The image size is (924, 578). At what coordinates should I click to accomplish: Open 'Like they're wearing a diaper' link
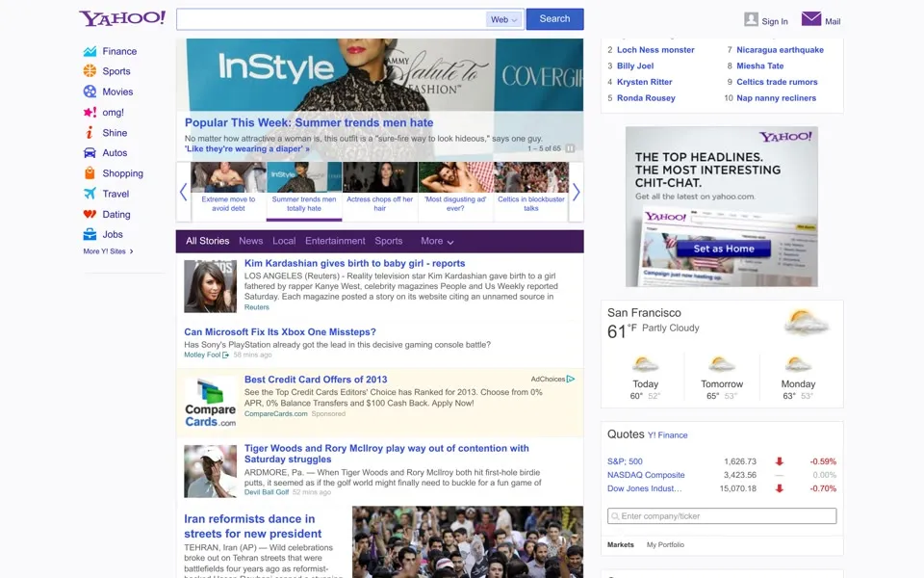pos(247,148)
